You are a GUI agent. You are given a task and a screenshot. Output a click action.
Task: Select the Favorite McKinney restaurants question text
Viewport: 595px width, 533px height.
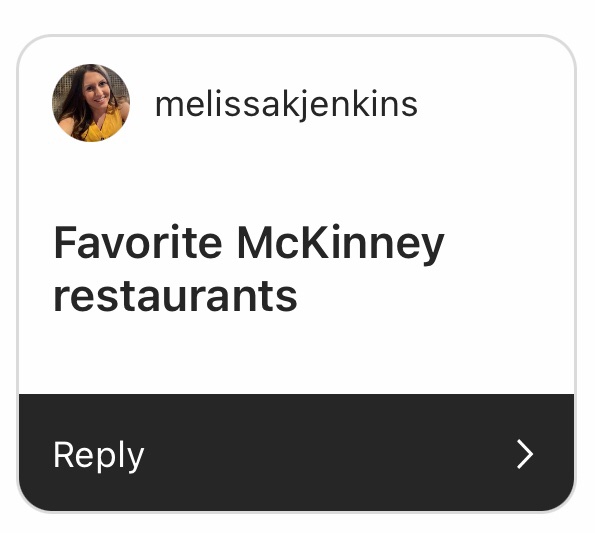click(x=249, y=269)
